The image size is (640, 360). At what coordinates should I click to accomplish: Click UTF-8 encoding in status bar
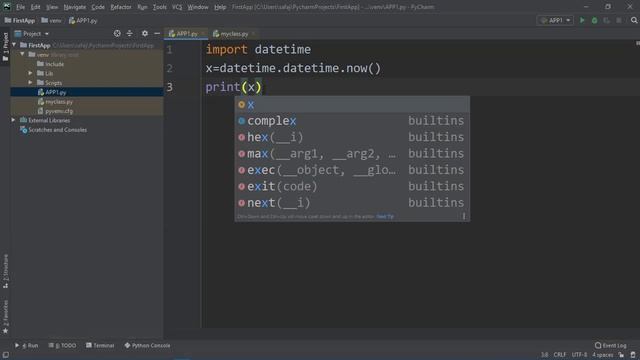579,355
